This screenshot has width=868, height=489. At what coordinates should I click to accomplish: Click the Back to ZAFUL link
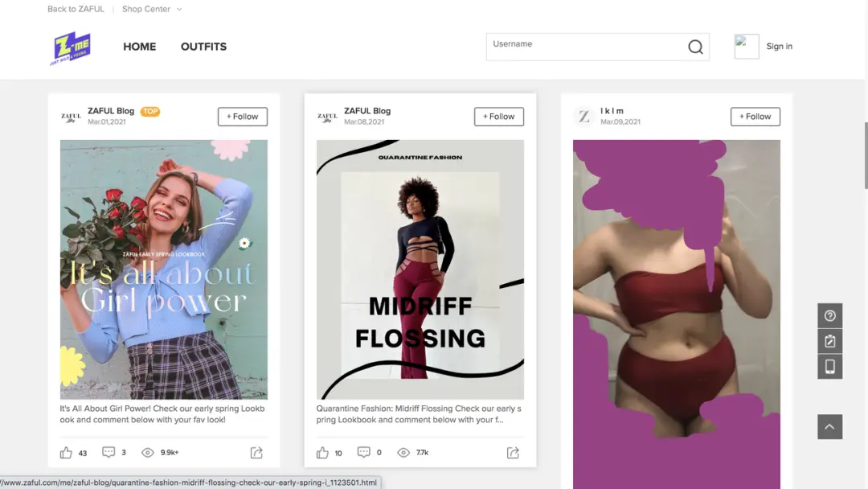click(x=75, y=10)
